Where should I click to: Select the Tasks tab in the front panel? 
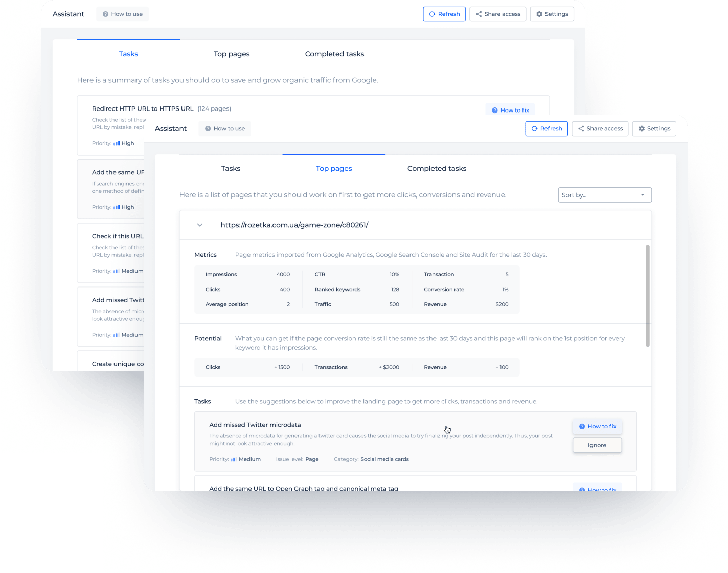tap(231, 168)
